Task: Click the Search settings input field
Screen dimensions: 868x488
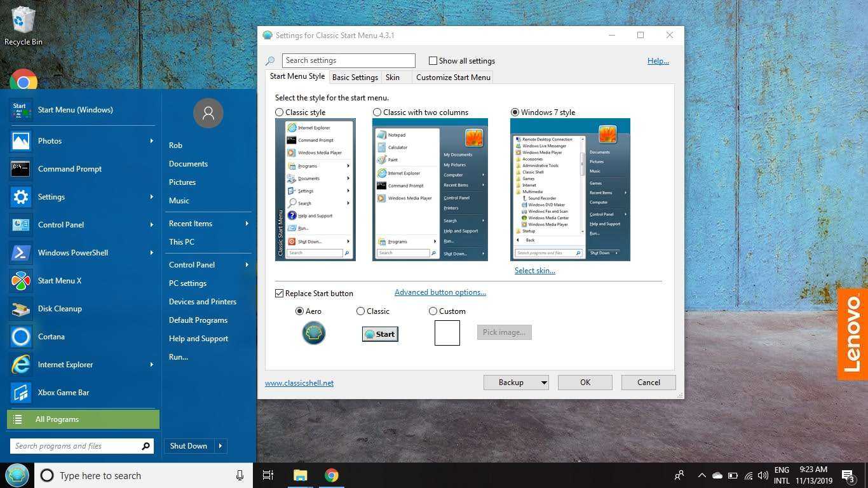Action: click(348, 61)
